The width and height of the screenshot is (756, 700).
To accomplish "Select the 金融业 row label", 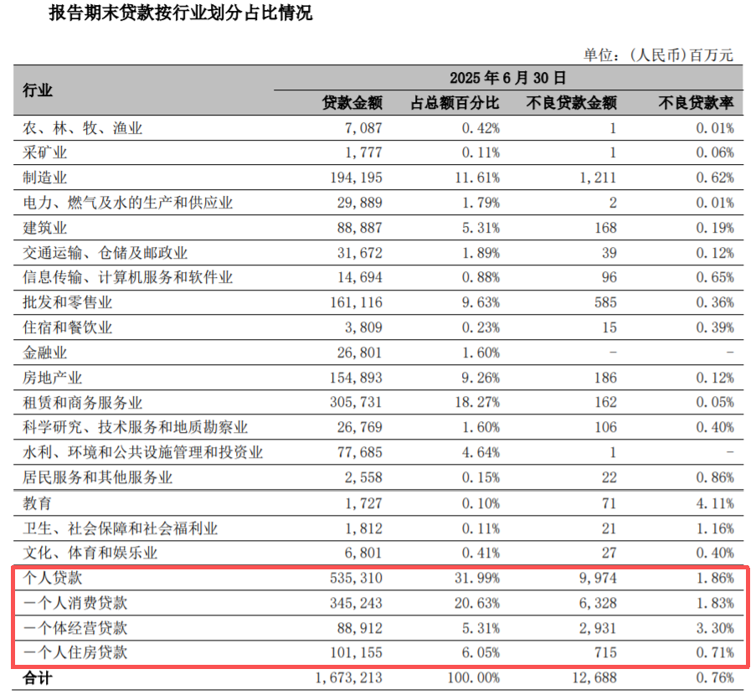I will [x=44, y=353].
